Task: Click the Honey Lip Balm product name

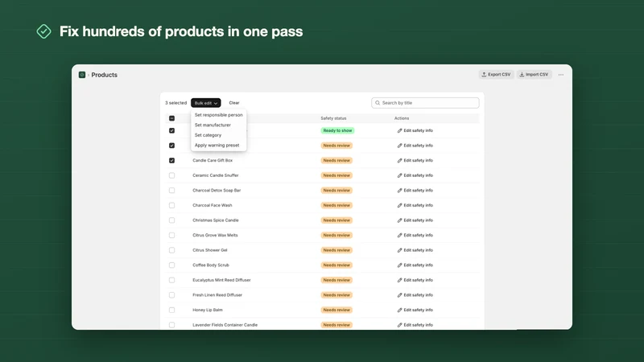Action: click(x=208, y=310)
